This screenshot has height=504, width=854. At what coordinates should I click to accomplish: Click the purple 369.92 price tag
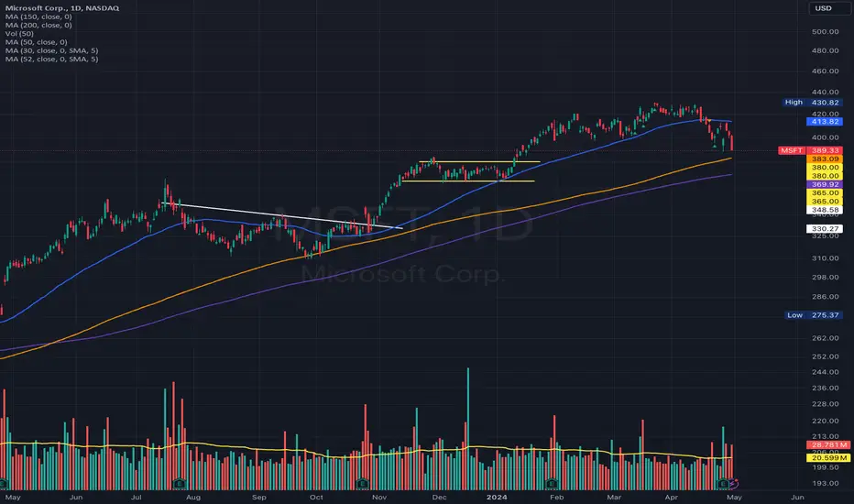(x=825, y=185)
